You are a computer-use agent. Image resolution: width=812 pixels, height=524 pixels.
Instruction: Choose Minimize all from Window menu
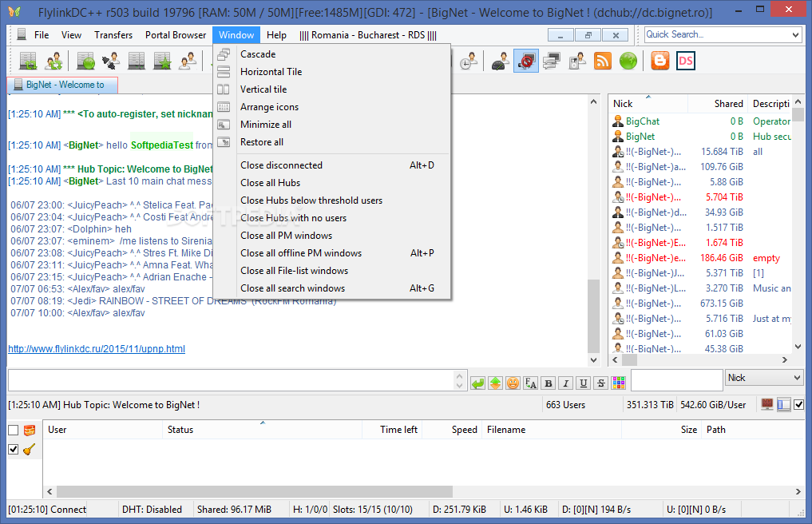(332, 125)
